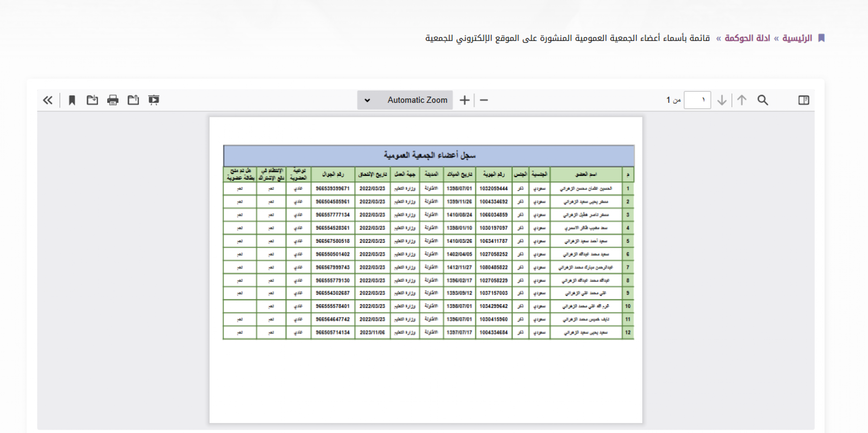Viewport: 868px width, 433px height.
Task: Click the current view bookmark icon
Action: (x=72, y=100)
